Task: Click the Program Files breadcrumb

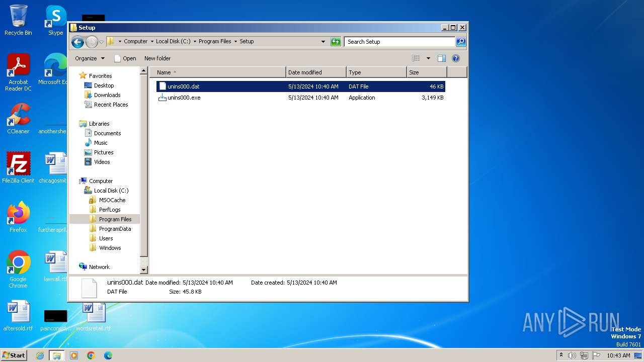Action: (x=215, y=42)
